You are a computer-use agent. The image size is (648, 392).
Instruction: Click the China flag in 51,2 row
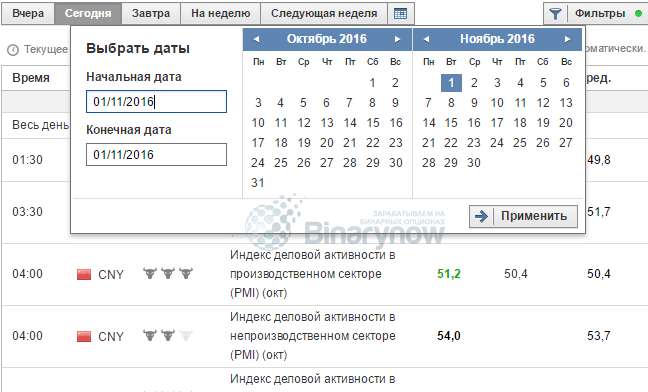tap(84, 274)
